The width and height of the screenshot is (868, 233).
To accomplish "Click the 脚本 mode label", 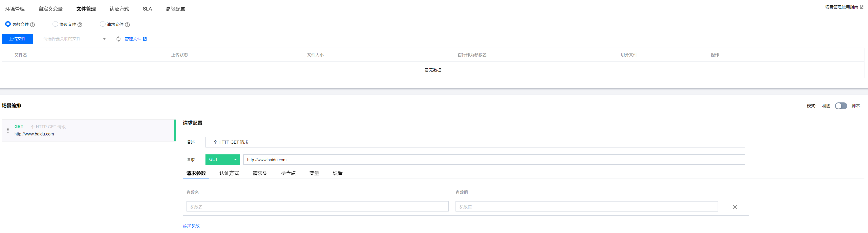I will 855,106.
